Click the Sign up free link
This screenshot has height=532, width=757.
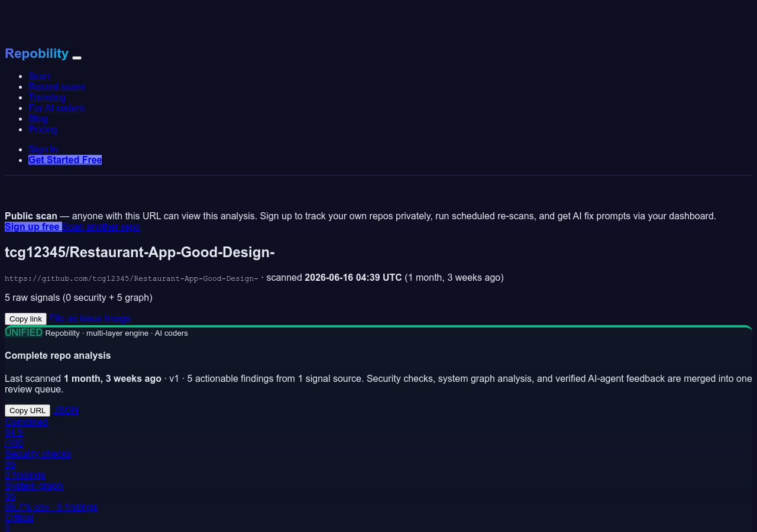[33, 226]
